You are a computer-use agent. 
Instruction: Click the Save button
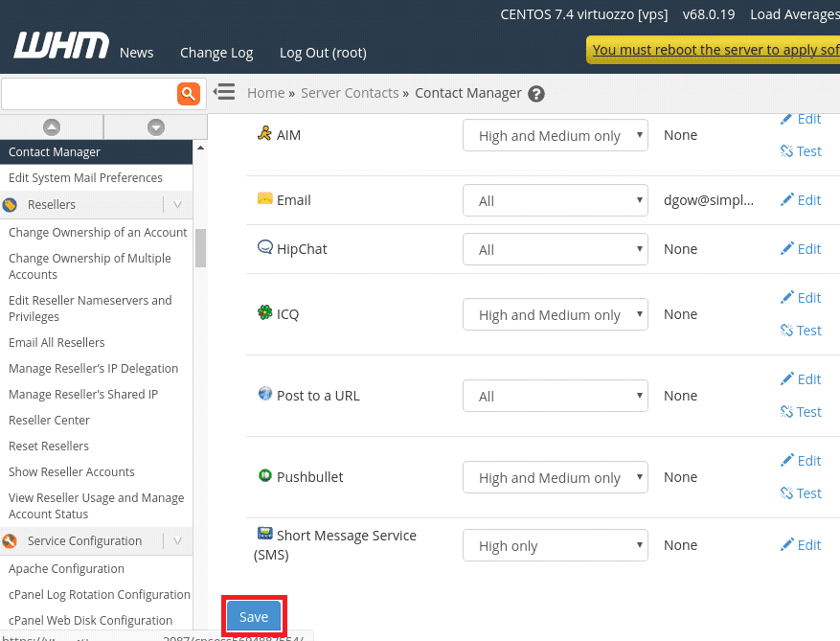click(254, 616)
